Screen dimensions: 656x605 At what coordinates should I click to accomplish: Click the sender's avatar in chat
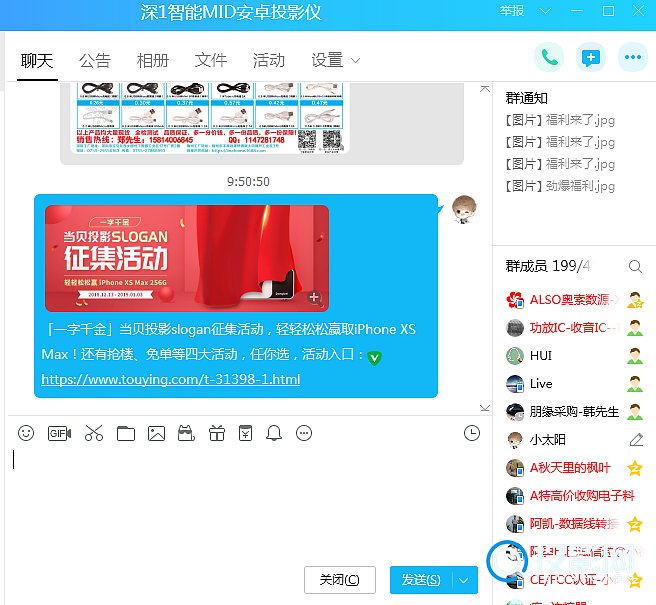coord(464,209)
